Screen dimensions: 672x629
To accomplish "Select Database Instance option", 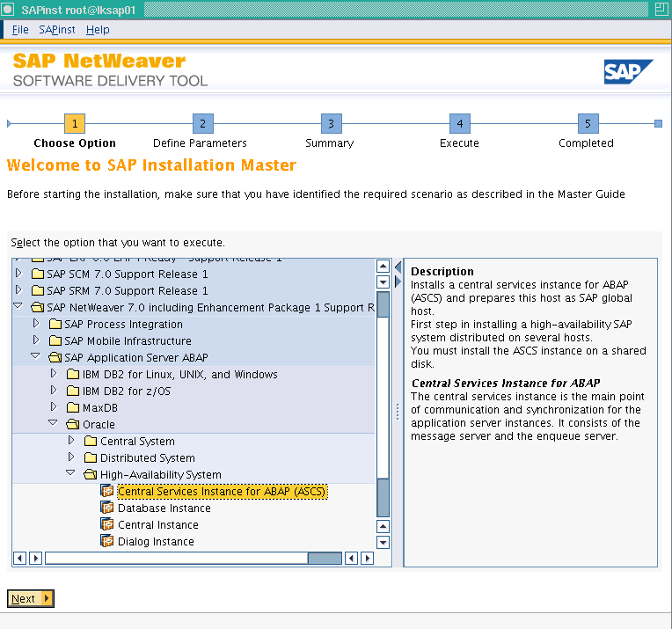I will pyautogui.click(x=164, y=508).
